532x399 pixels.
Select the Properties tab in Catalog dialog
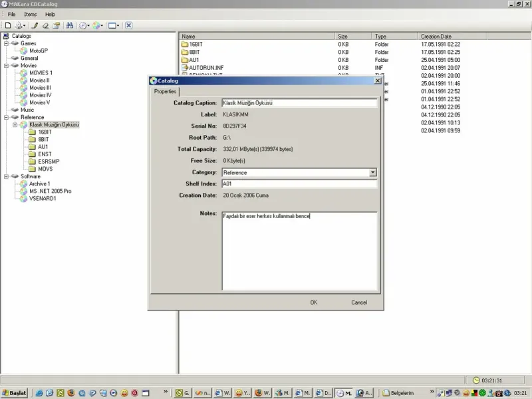click(165, 92)
